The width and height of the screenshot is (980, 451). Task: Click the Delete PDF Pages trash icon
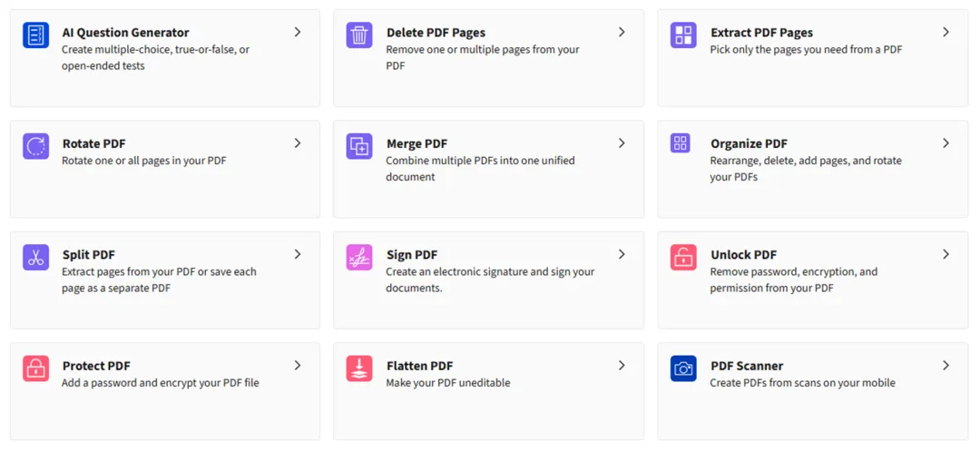359,35
